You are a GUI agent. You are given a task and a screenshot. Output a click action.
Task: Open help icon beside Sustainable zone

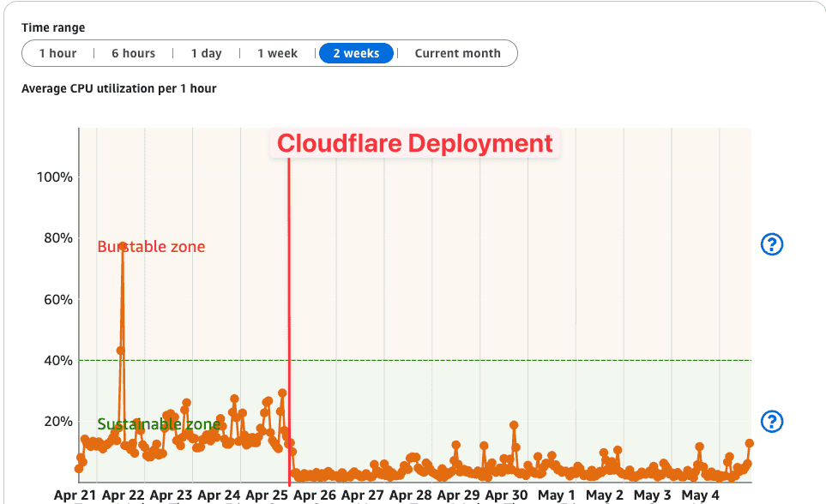(x=772, y=422)
